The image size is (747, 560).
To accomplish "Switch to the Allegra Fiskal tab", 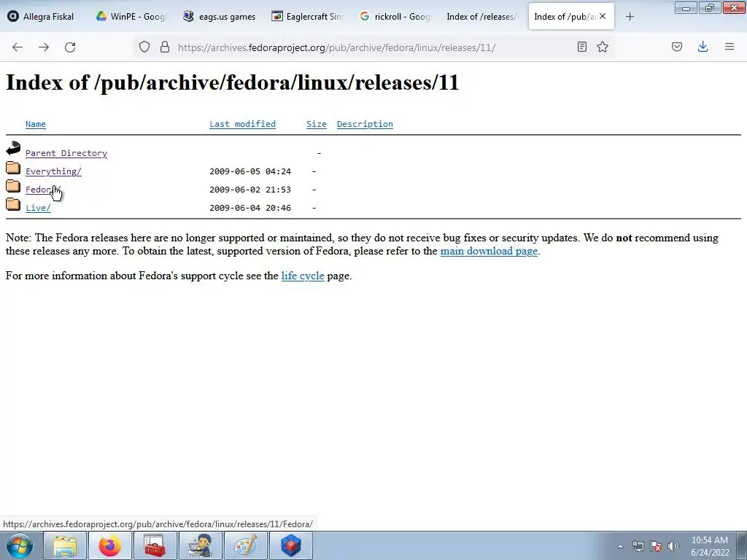I will click(x=43, y=17).
